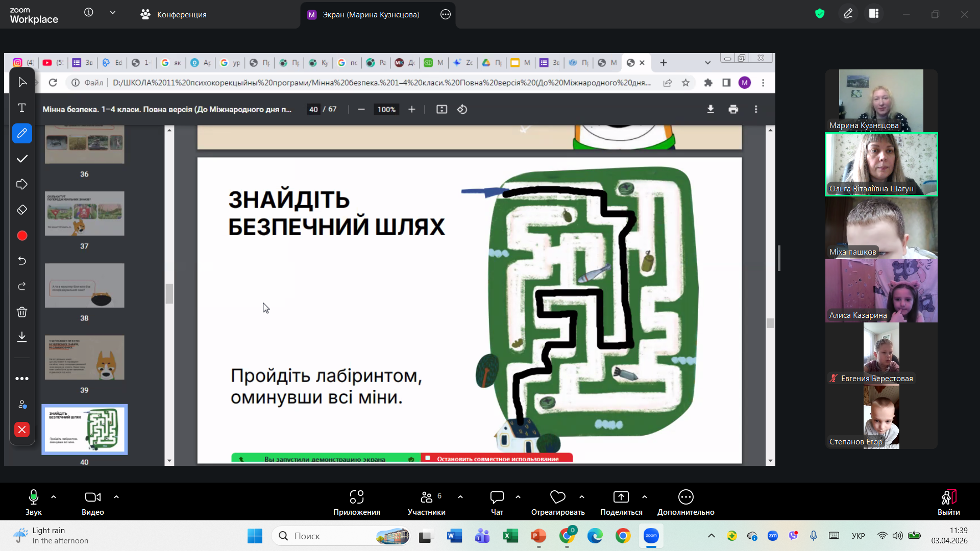The width and height of the screenshot is (980, 551).
Task: Open browser tab list chevron
Action: point(707,63)
